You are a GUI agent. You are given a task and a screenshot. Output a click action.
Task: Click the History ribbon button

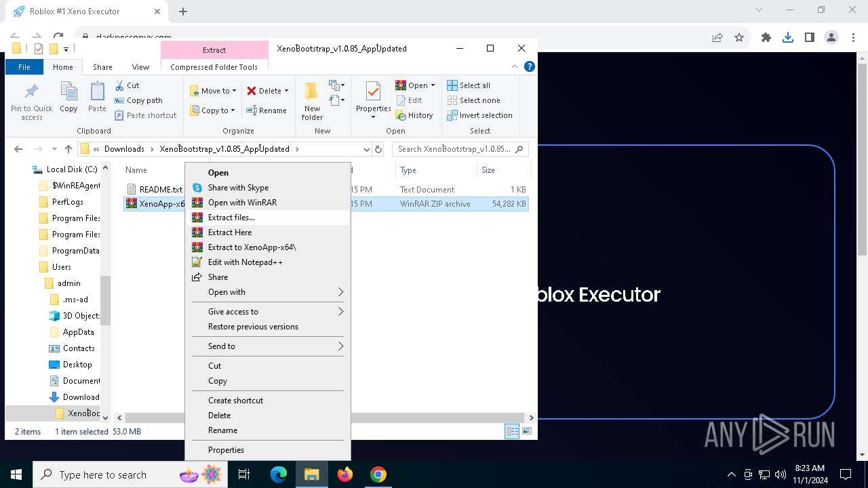414,115
